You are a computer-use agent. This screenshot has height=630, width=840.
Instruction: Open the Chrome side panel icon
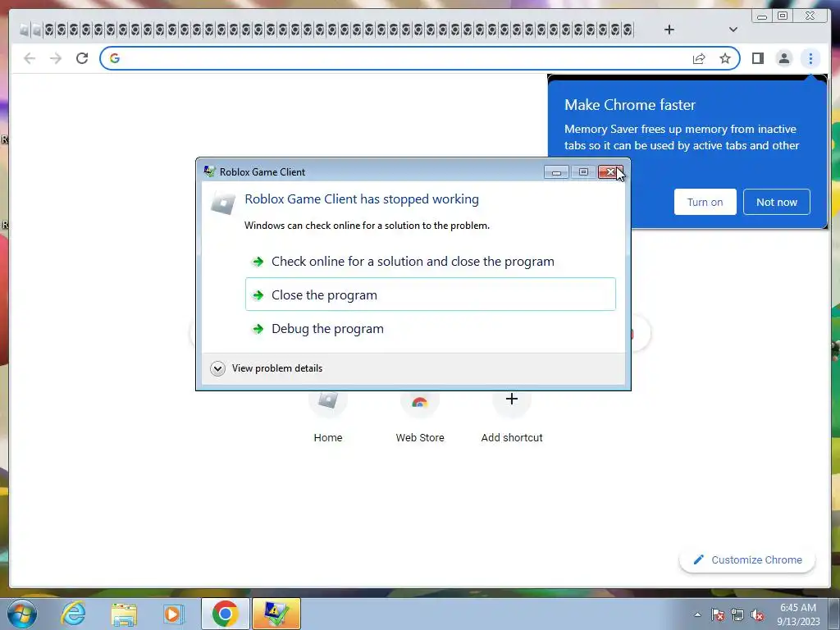[757, 58]
